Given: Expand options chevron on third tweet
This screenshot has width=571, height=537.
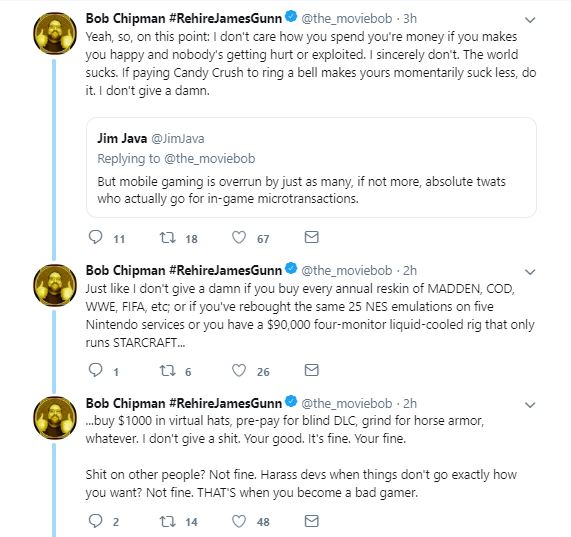Looking at the screenshot, I should [x=530, y=405].
